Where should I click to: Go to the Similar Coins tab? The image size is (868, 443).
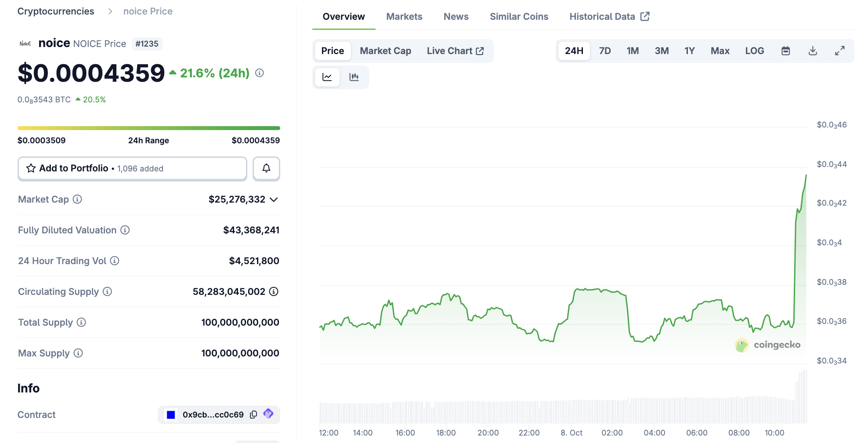pos(519,17)
